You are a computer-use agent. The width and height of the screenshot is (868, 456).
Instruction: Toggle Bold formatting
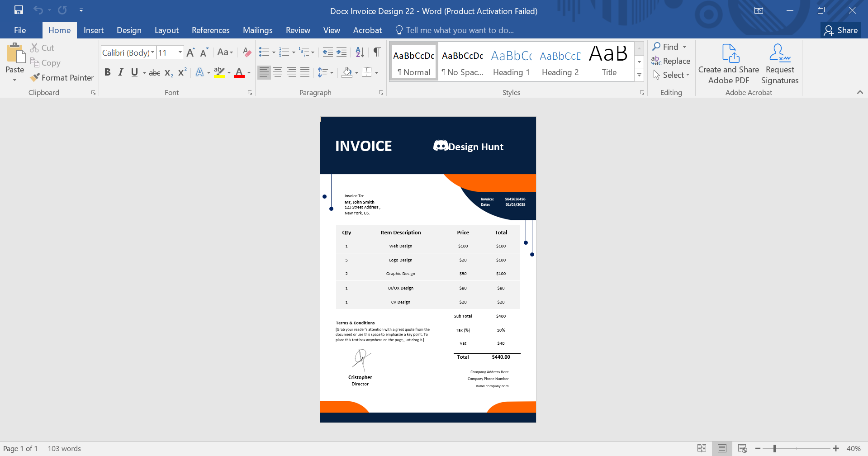107,72
